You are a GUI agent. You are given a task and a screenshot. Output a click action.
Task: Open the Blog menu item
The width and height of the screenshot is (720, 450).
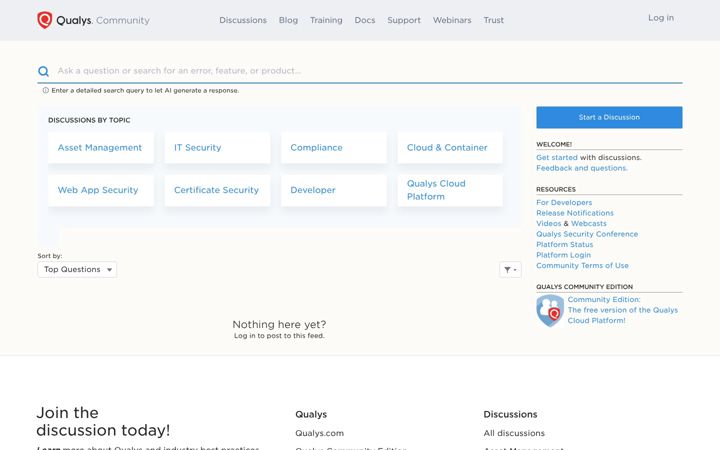coord(288,20)
